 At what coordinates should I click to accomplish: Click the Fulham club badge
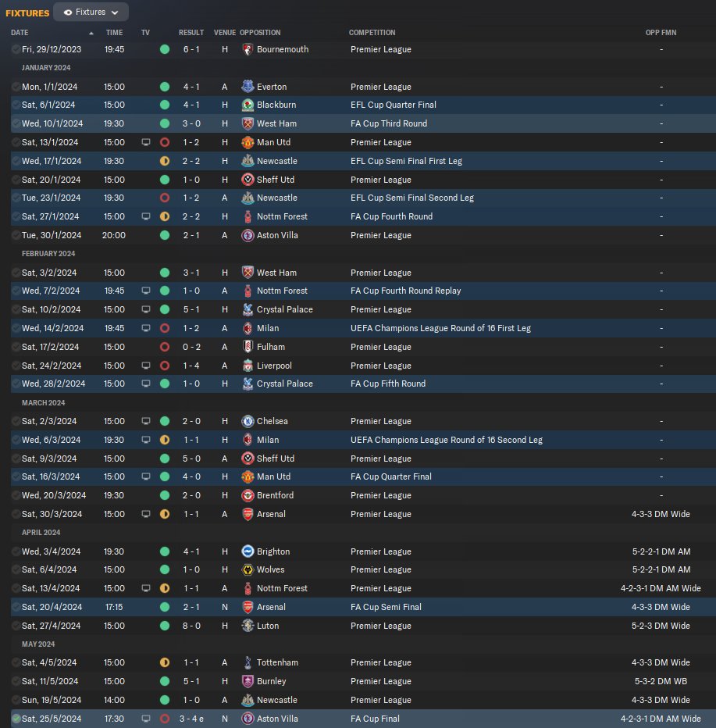[x=248, y=347]
